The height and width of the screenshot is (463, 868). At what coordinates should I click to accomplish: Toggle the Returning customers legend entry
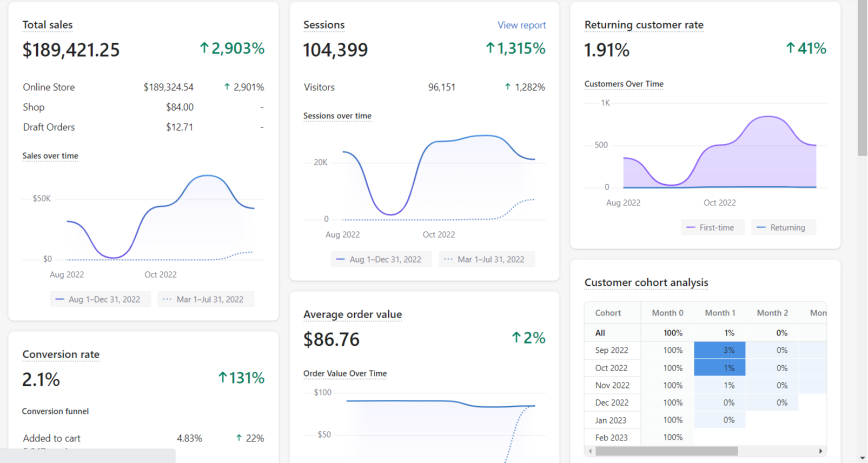tap(783, 227)
